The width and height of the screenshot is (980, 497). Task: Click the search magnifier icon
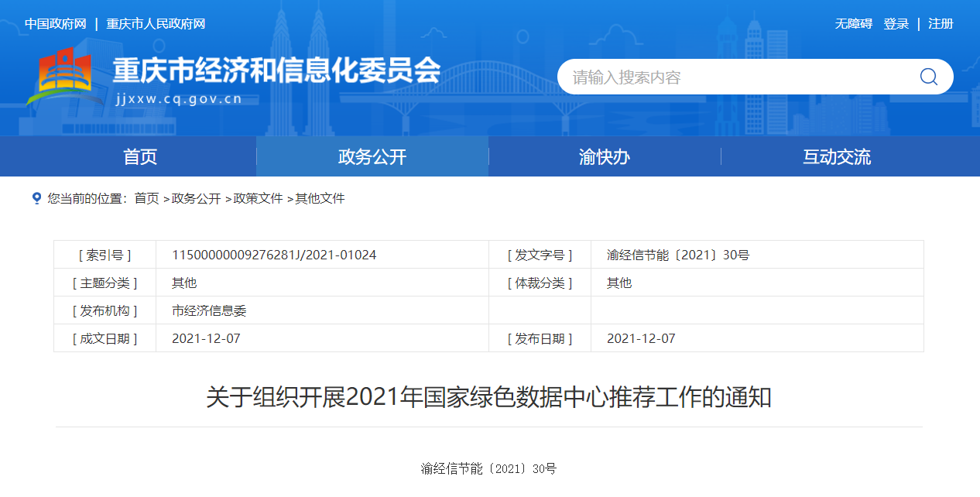click(x=928, y=77)
